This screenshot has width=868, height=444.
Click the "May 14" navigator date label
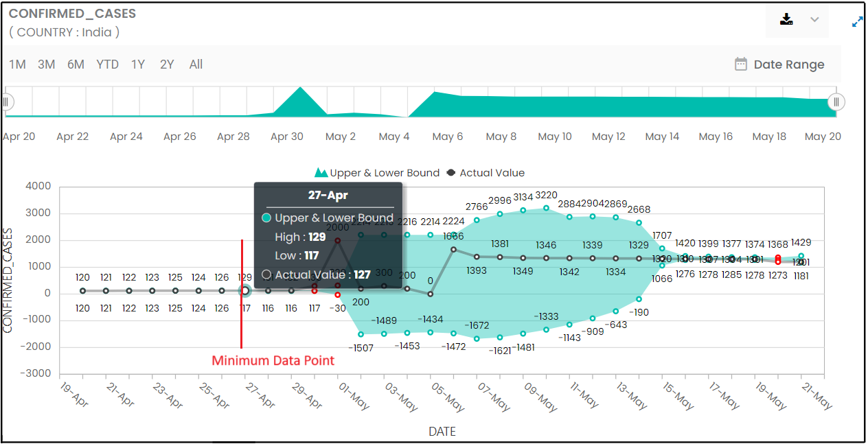pyautogui.click(x=662, y=137)
